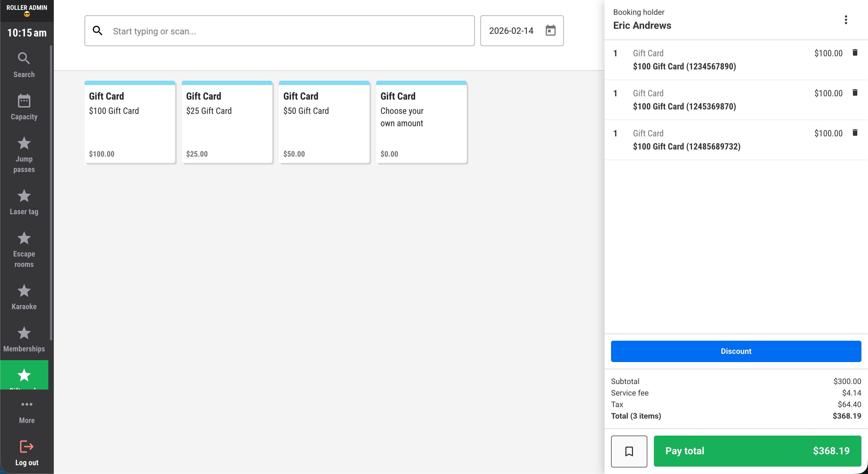Image resolution: width=868 pixels, height=474 pixels.
Task: Trash the gift card 12485689732 item
Action: click(x=855, y=133)
